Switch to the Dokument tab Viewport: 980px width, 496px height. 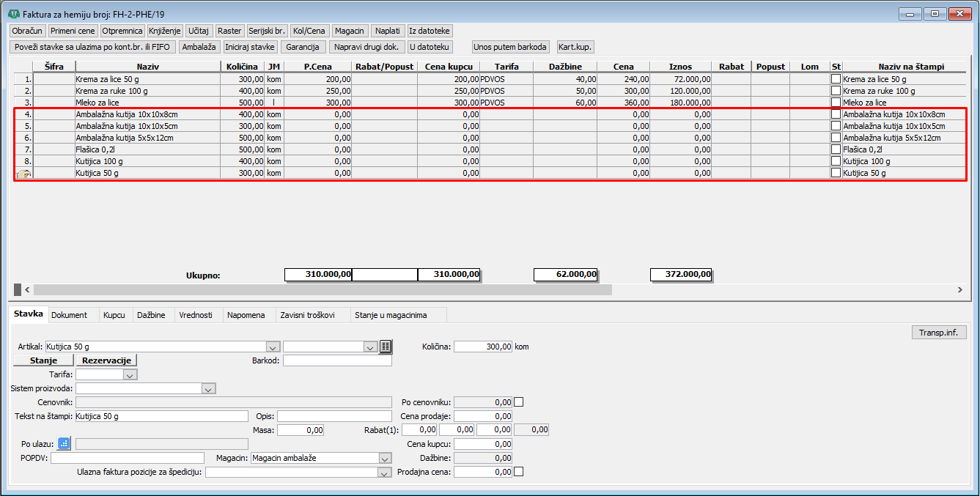[70, 315]
